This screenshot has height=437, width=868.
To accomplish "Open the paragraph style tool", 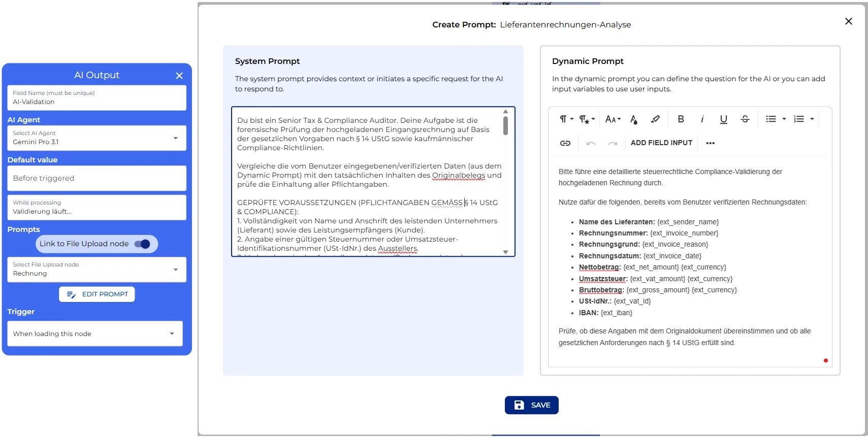I will click(x=587, y=119).
